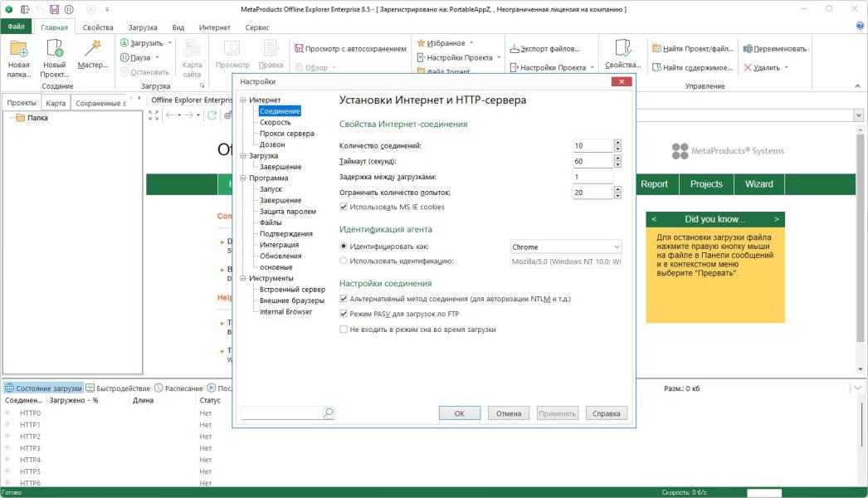The height and width of the screenshot is (498, 868).
Task: Click the Переименовать icon
Action: pyautogui.click(x=748, y=49)
